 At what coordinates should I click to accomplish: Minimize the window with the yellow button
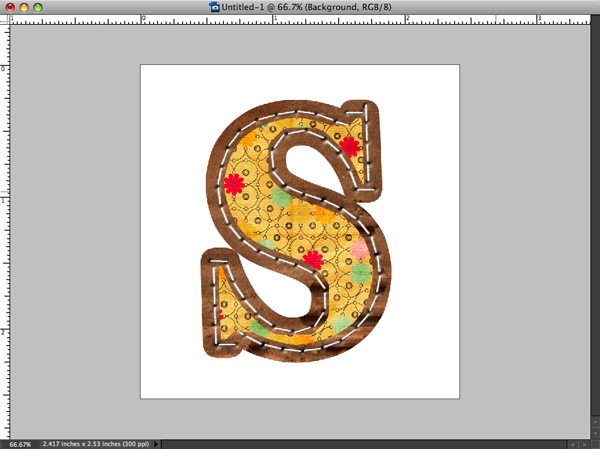click(x=24, y=6)
